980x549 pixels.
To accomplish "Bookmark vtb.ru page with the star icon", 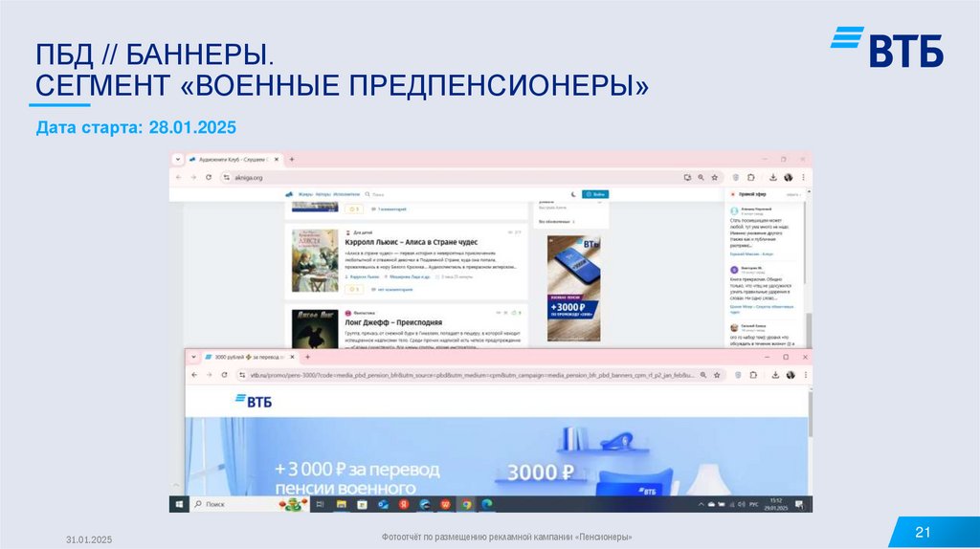I will (717, 375).
